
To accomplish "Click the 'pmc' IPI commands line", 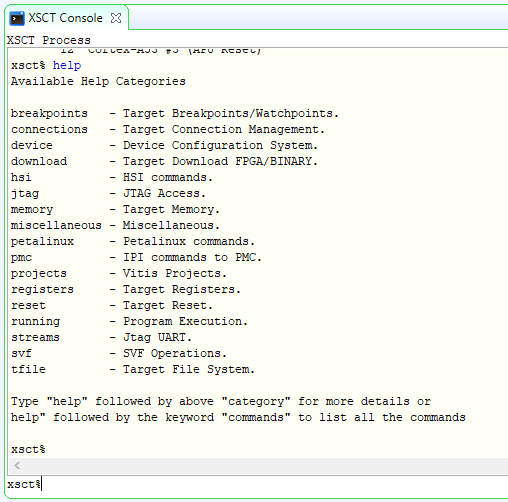I will (136, 257).
